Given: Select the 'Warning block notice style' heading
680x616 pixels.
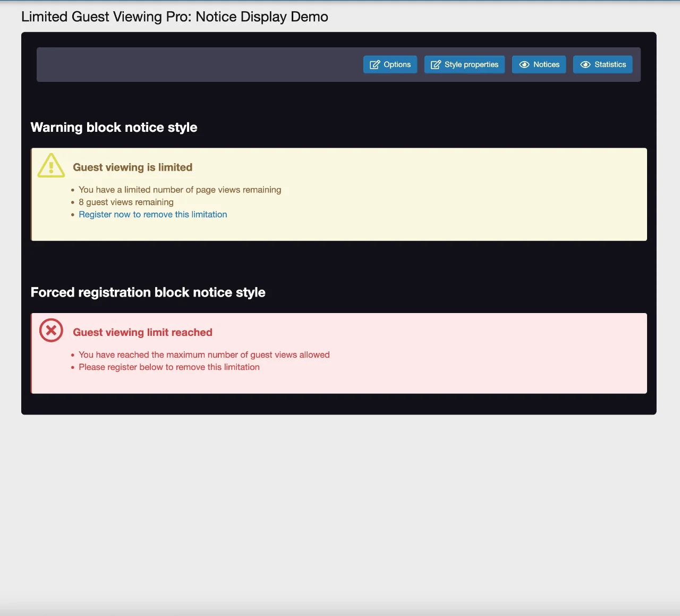Looking at the screenshot, I should point(114,128).
